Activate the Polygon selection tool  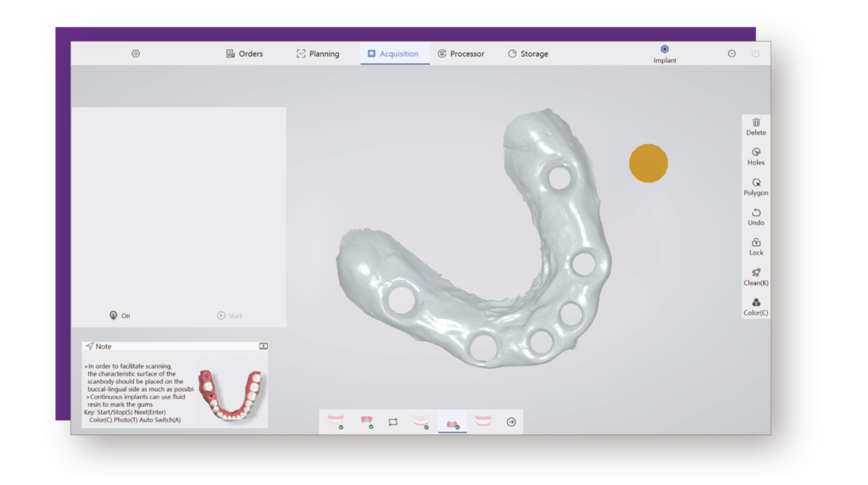coord(755,187)
